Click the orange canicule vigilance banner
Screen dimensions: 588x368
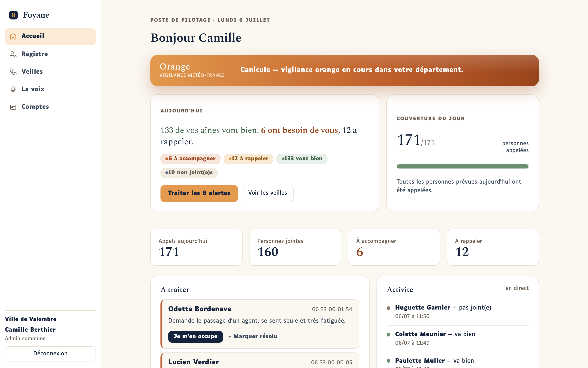tap(345, 71)
